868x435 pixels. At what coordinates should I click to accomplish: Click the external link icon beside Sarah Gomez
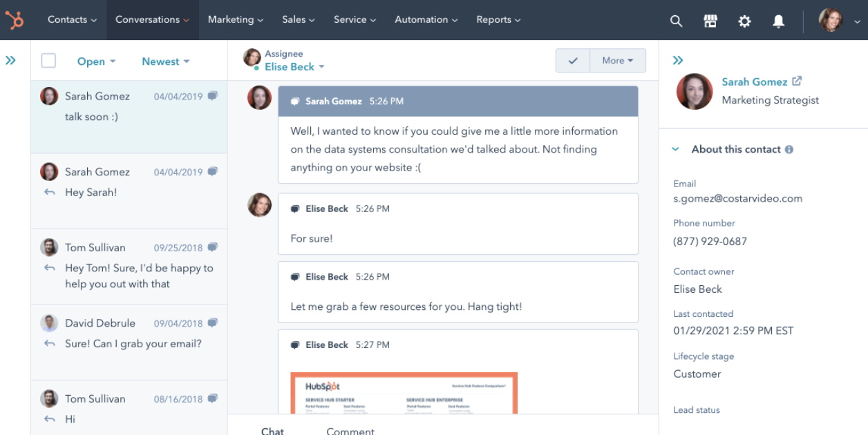[797, 81]
